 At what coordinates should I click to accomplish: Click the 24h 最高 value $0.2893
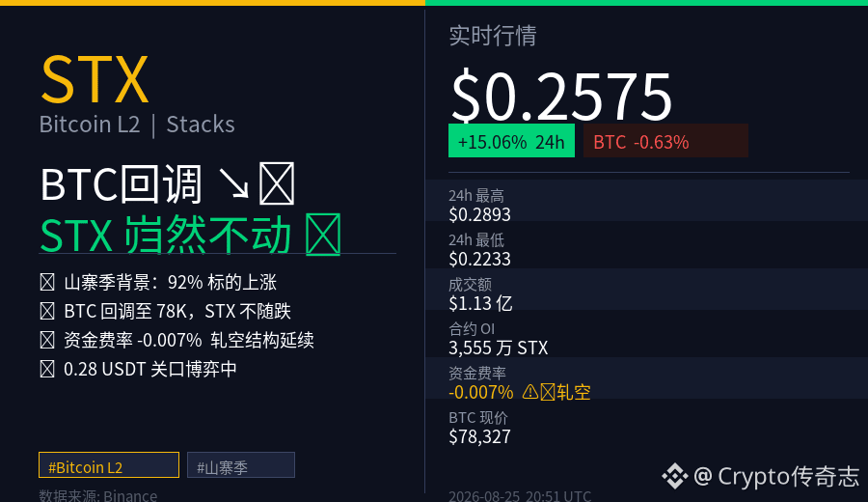(479, 214)
